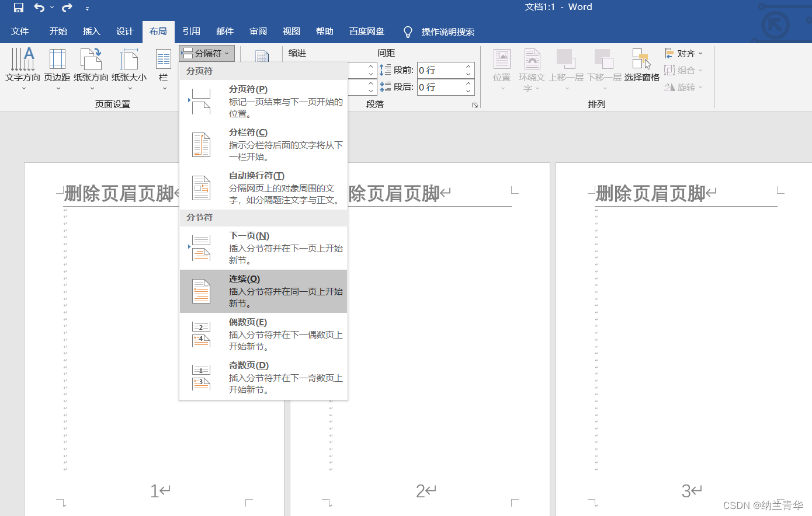Open the 旋转 rotate dropdown
Image resolution: width=812 pixels, height=516 pixels.
pos(683,87)
